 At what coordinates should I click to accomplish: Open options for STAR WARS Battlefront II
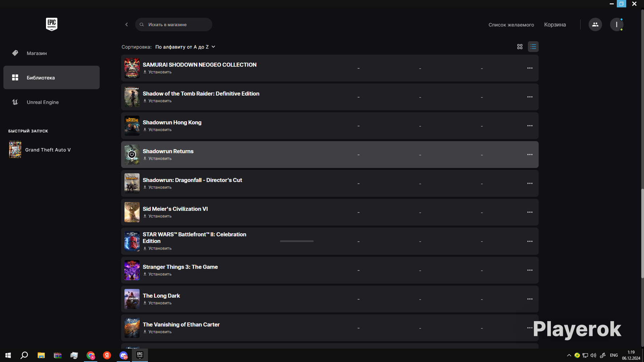pos(530,241)
